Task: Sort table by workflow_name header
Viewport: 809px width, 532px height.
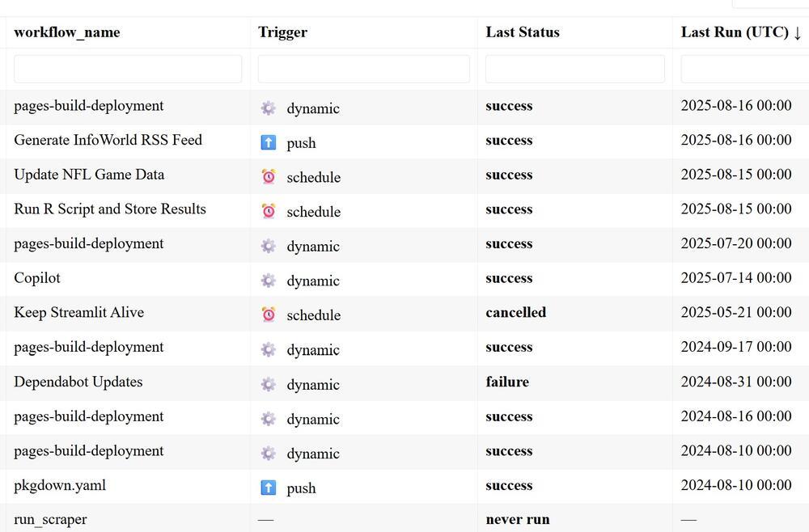Action: (67, 32)
